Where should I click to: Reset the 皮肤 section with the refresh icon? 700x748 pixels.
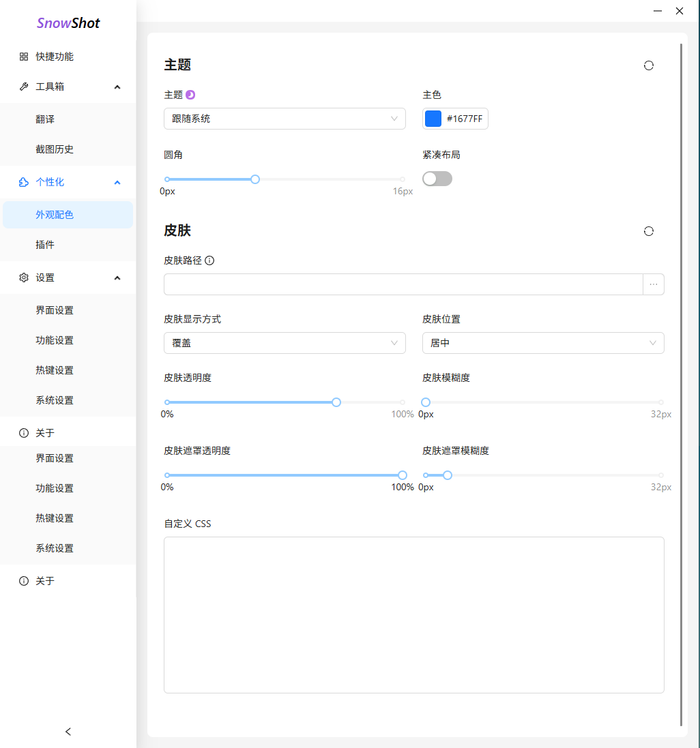(648, 231)
